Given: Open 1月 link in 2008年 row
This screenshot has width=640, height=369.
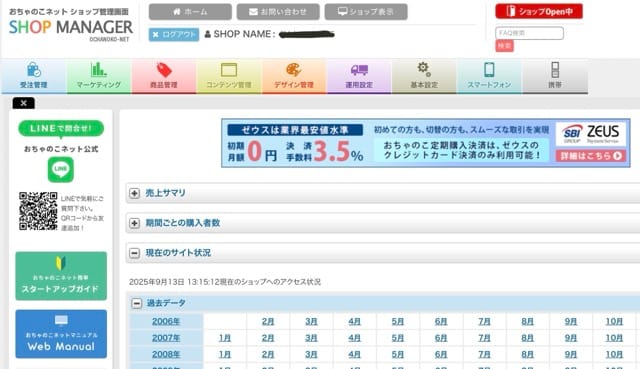Looking at the screenshot, I should click(x=225, y=354).
